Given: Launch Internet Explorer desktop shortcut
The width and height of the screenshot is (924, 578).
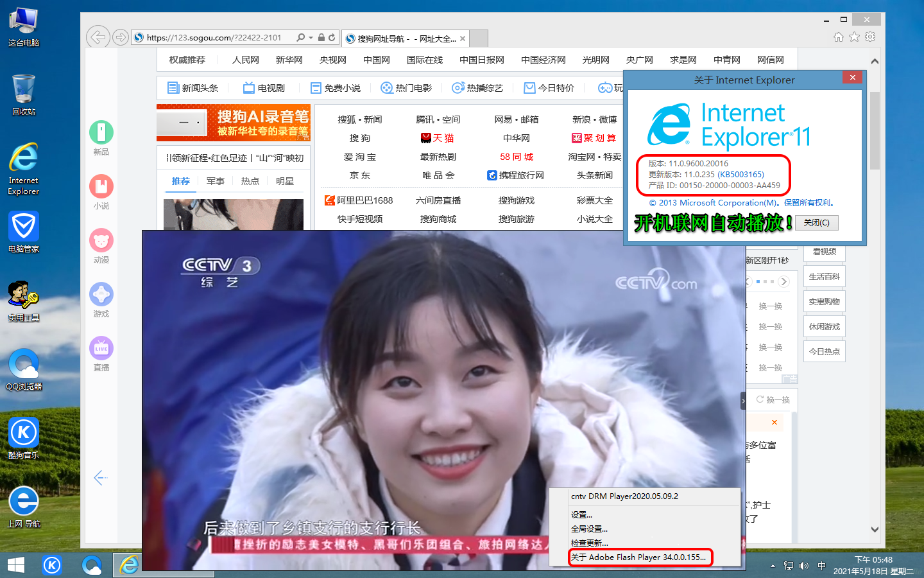Looking at the screenshot, I should pos(24,169).
